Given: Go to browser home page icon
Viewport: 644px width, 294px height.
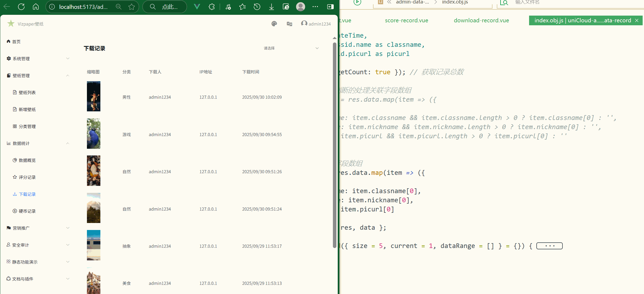Looking at the screenshot, I should click(36, 7).
